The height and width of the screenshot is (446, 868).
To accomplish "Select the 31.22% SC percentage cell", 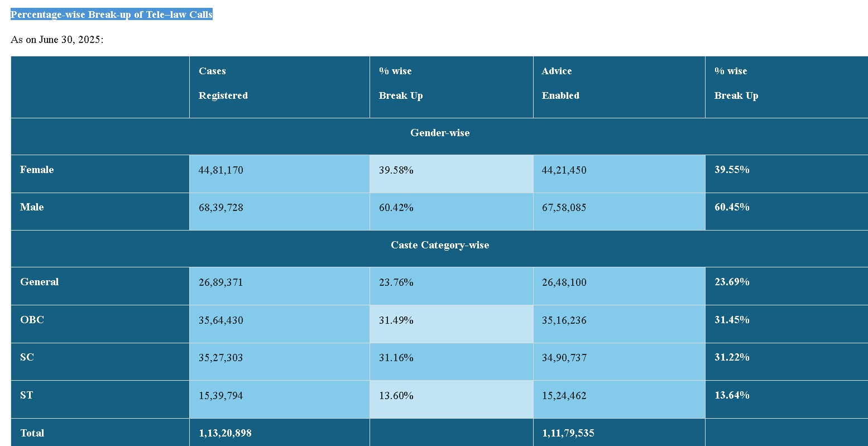I will (732, 357).
